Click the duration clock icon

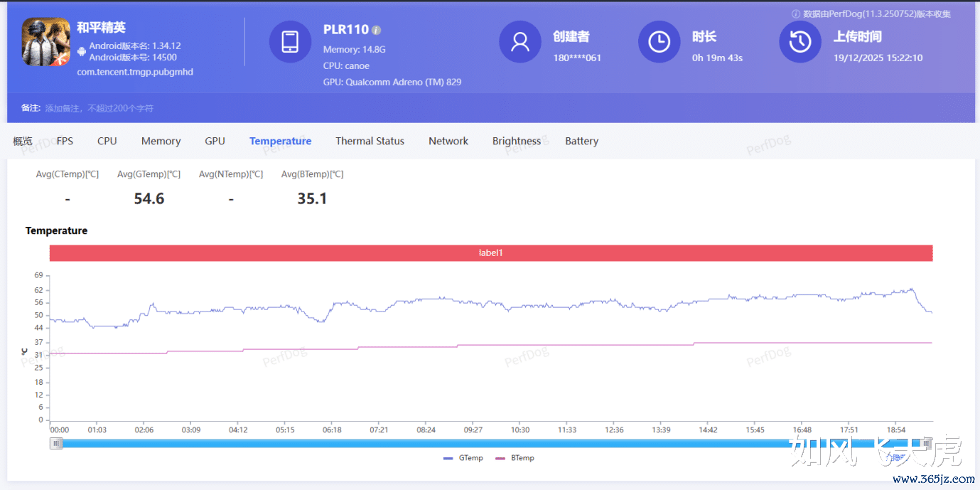click(659, 42)
